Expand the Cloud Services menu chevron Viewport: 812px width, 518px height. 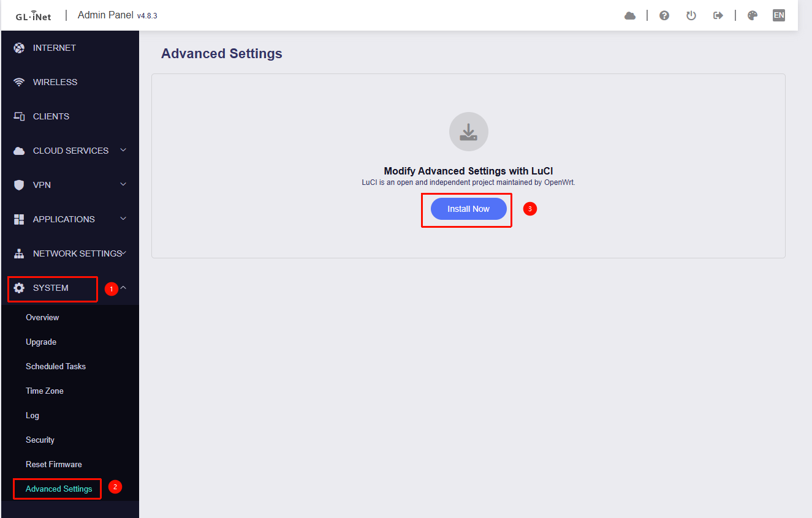[123, 150]
